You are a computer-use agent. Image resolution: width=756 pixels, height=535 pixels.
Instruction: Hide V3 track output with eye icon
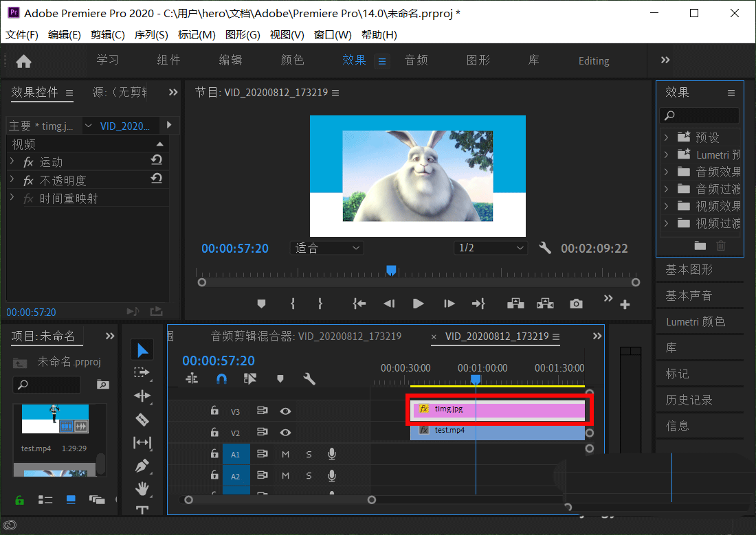[x=285, y=411]
